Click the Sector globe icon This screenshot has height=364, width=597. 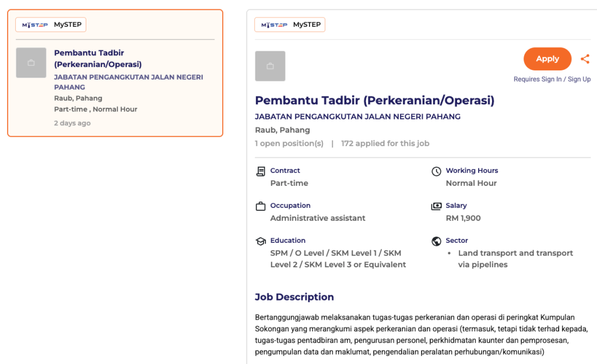point(436,241)
